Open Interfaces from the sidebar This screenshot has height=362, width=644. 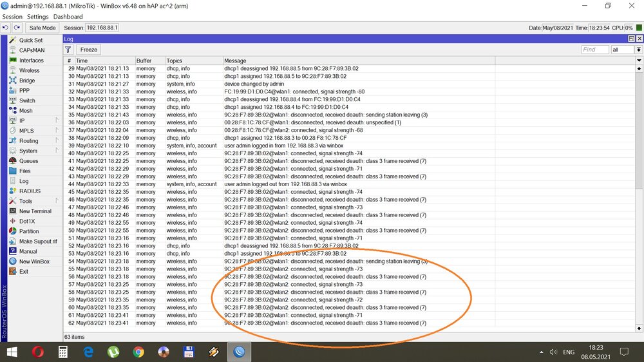[x=31, y=60]
